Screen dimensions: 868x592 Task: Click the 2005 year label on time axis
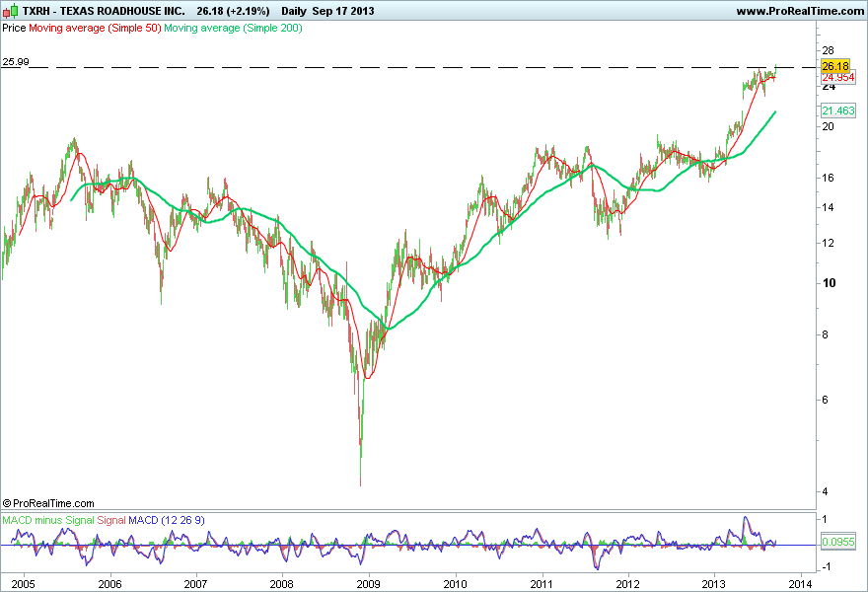tap(24, 584)
